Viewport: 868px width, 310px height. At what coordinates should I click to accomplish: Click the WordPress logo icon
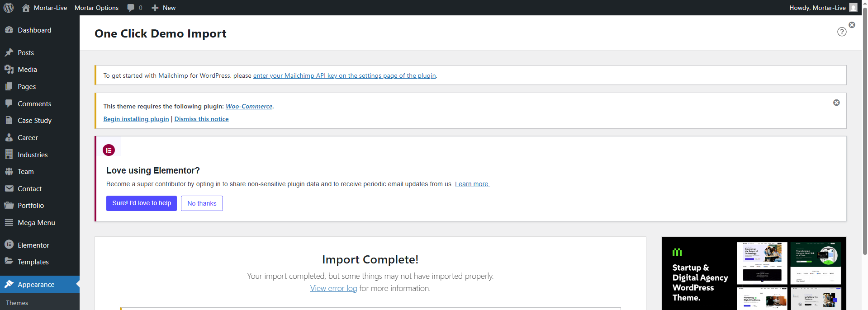[9, 8]
